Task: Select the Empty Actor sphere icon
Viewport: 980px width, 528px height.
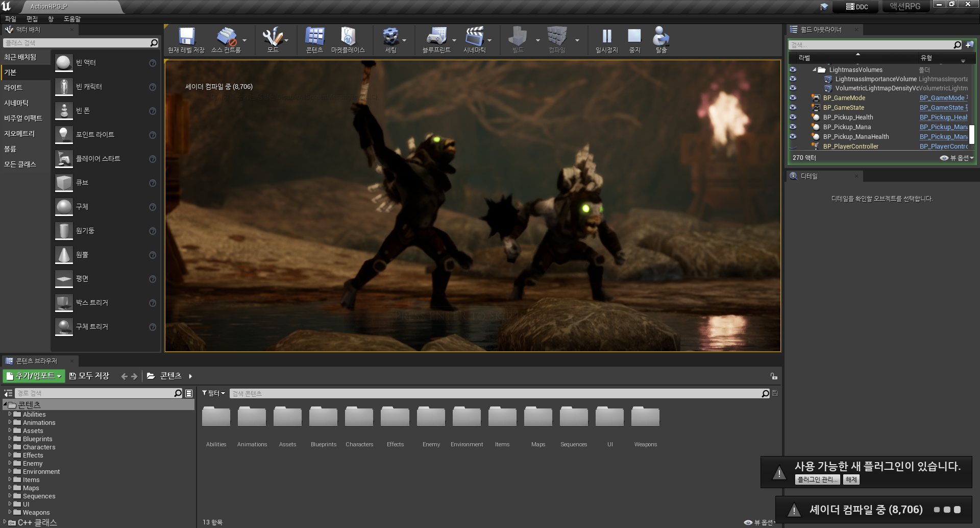Action: tap(64, 63)
